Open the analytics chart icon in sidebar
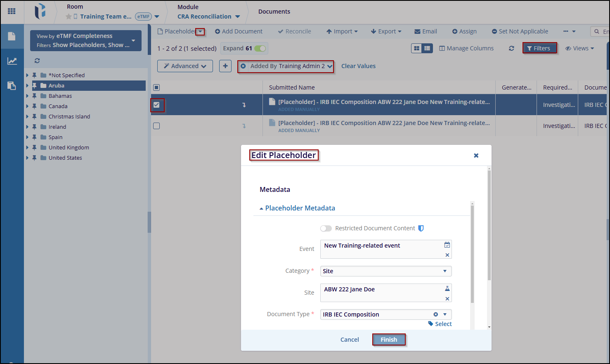This screenshot has height=364, width=610. pos(12,61)
